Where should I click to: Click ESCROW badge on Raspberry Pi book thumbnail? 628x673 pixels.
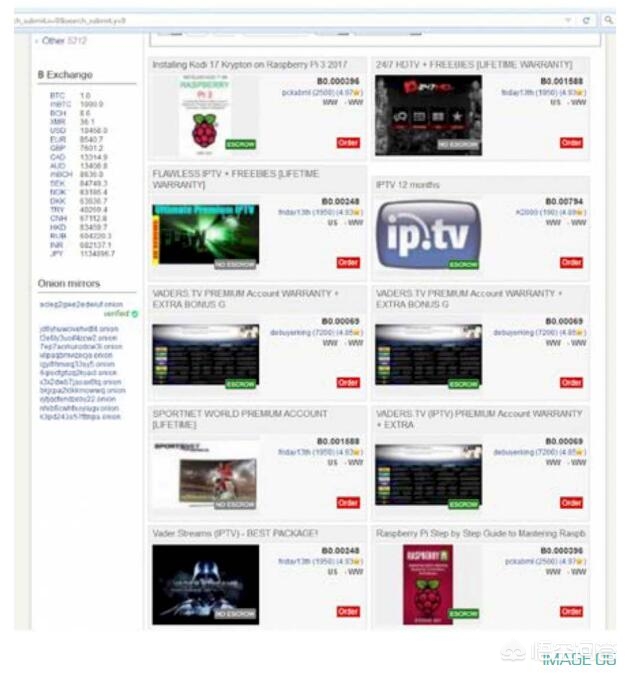463,614
